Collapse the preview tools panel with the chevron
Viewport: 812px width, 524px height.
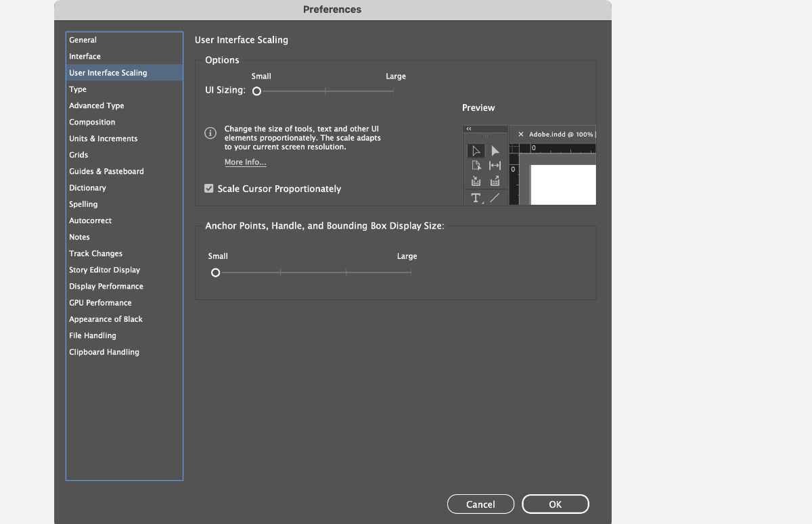tap(468, 127)
